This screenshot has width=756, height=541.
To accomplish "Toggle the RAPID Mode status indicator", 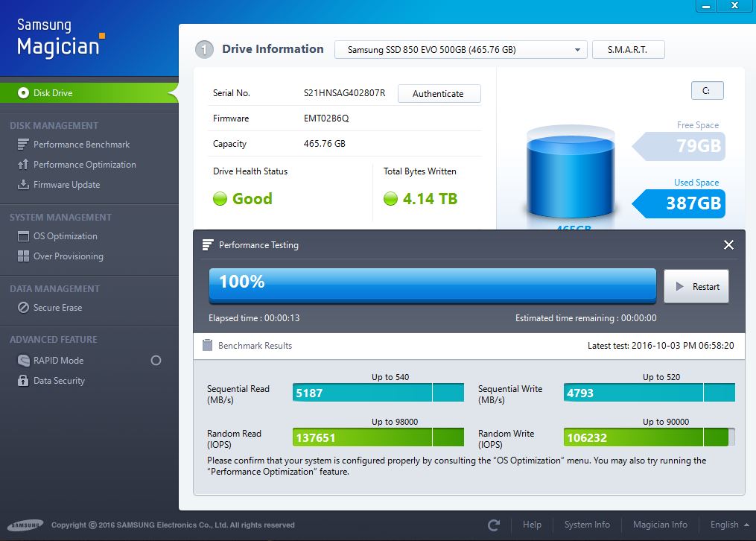I will 156,361.
